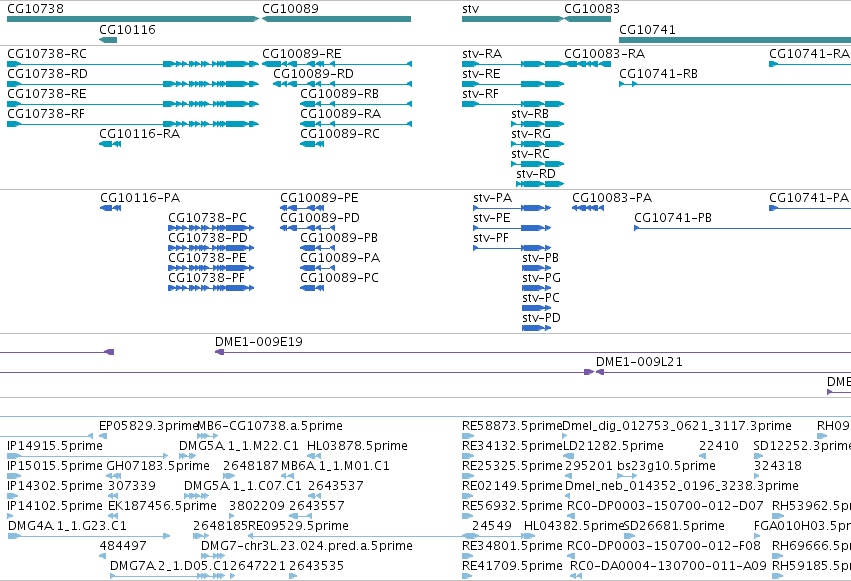Select the RE09529.5prime EST label
The width and height of the screenshot is (851, 581).
pyautogui.click(x=298, y=526)
